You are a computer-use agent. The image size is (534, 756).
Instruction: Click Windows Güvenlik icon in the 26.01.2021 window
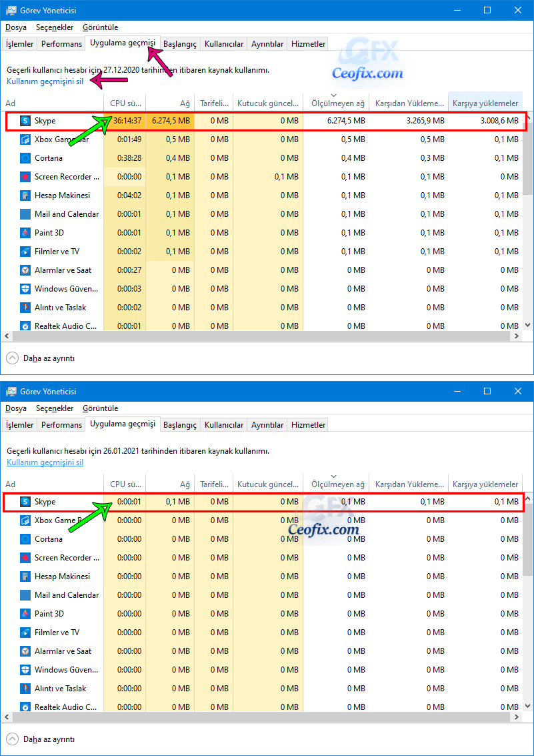pos(25,670)
